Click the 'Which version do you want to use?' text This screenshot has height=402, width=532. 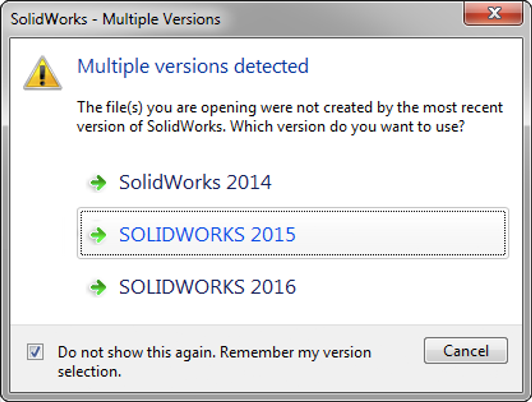point(347,127)
